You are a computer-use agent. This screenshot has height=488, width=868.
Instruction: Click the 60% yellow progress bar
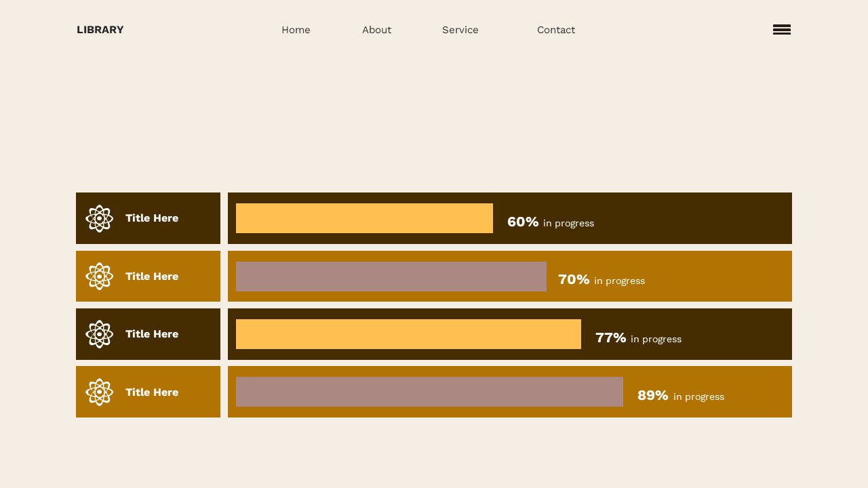pos(364,218)
